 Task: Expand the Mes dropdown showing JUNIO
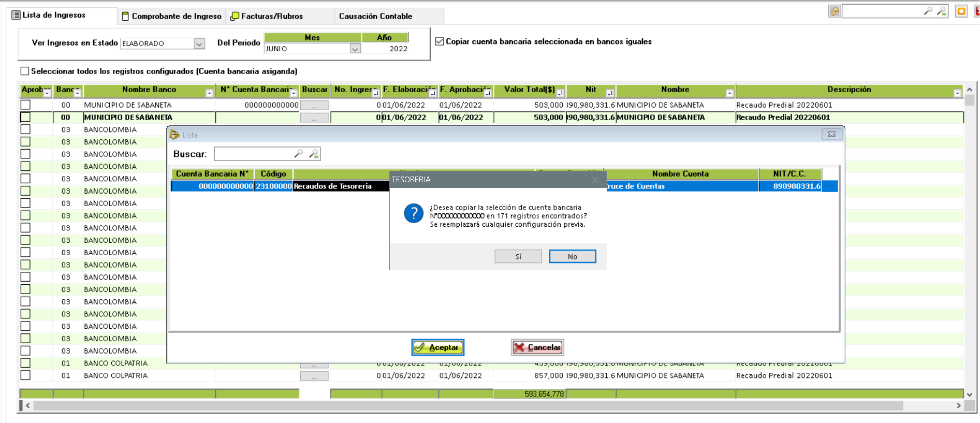click(x=355, y=49)
